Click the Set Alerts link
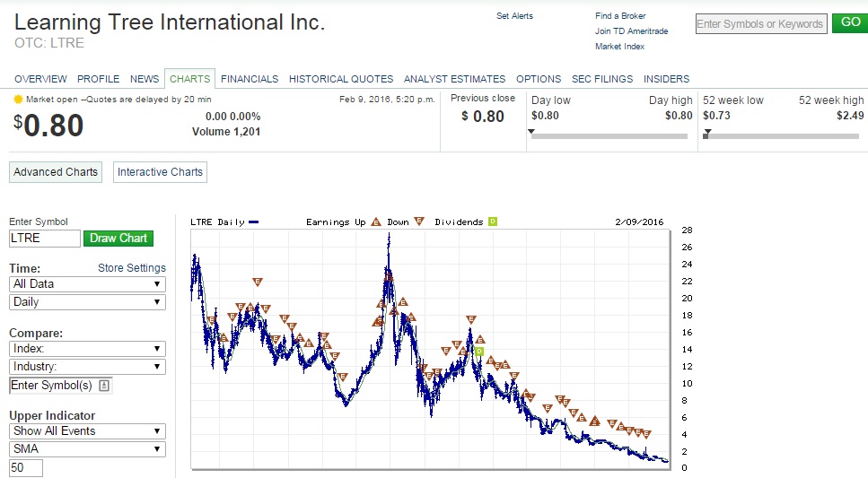Viewport: 868px width, 478px height. click(x=514, y=16)
